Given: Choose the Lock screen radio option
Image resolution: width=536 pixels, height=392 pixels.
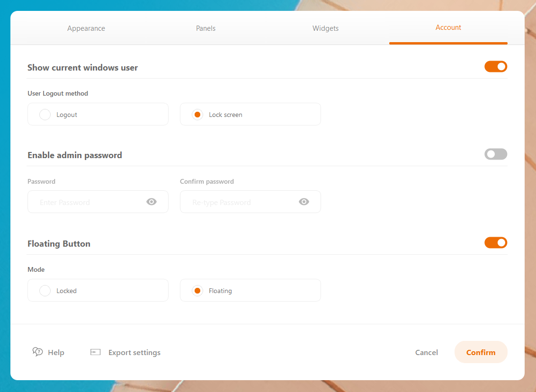Looking at the screenshot, I should click(197, 115).
